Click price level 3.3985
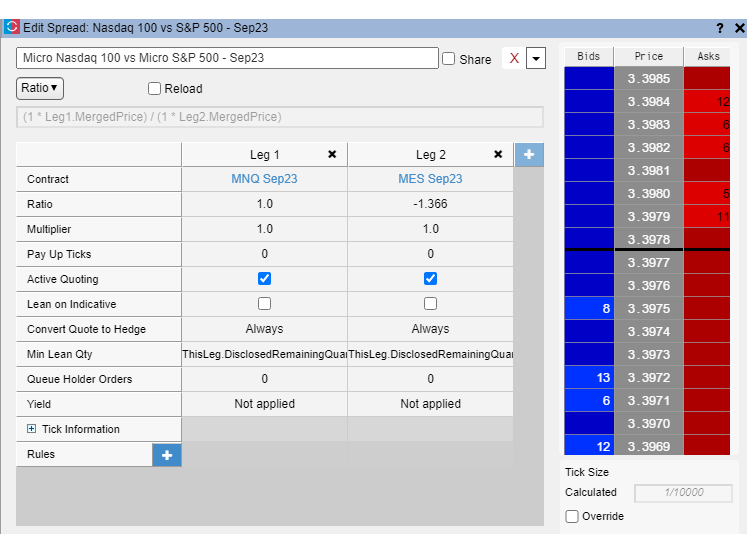 click(648, 79)
